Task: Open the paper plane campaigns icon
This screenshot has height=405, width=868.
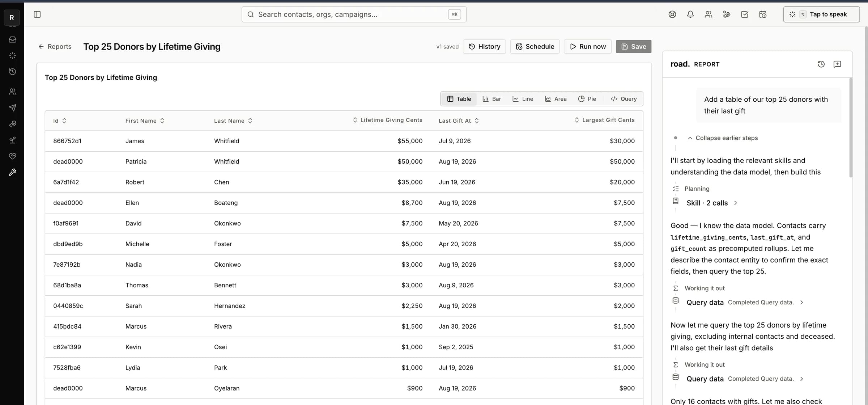Action: point(12,108)
